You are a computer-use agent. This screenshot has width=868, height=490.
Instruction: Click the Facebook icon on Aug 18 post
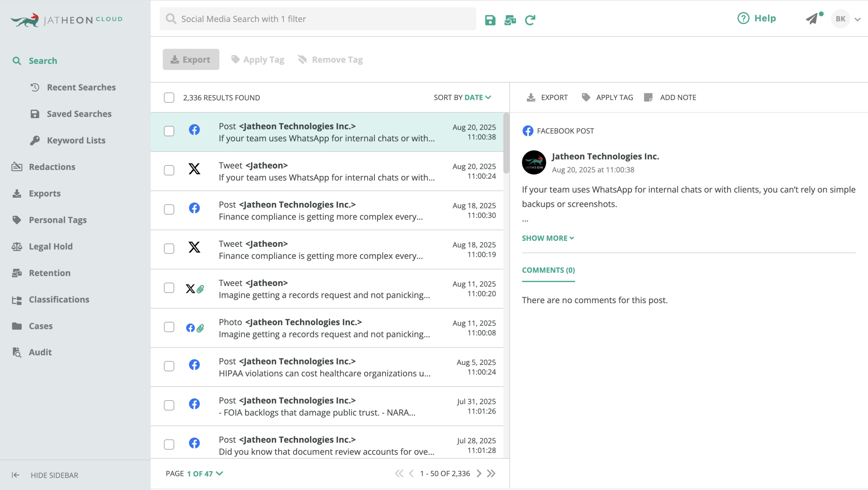(194, 208)
